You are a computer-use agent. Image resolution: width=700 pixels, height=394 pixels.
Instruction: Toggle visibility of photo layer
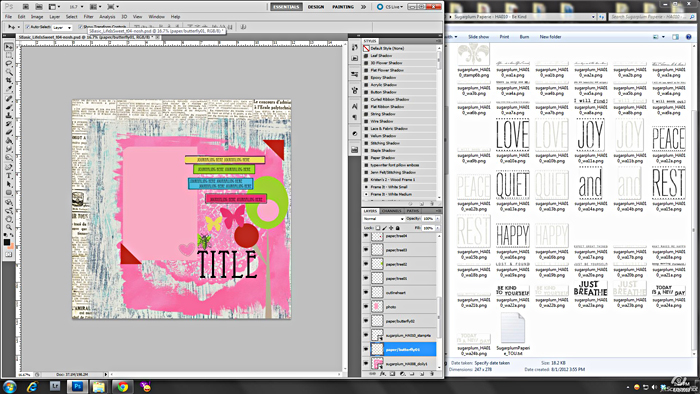[x=366, y=307]
